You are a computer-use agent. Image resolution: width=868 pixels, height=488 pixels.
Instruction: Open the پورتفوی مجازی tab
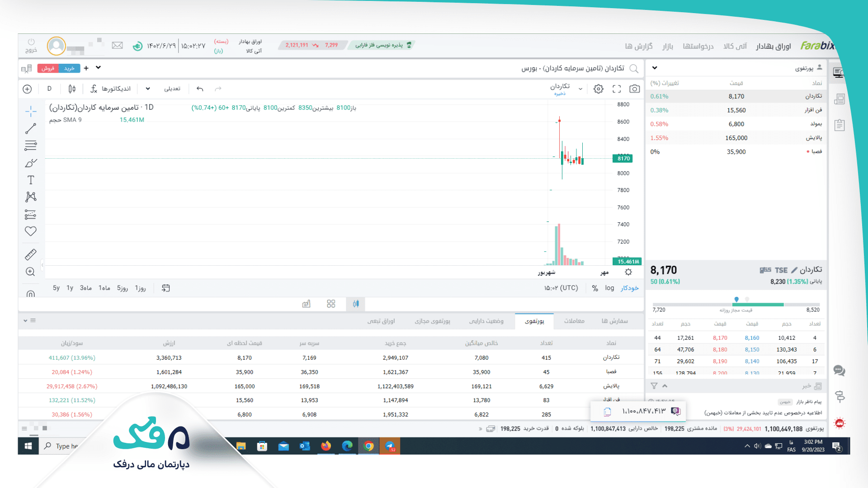[x=432, y=321]
